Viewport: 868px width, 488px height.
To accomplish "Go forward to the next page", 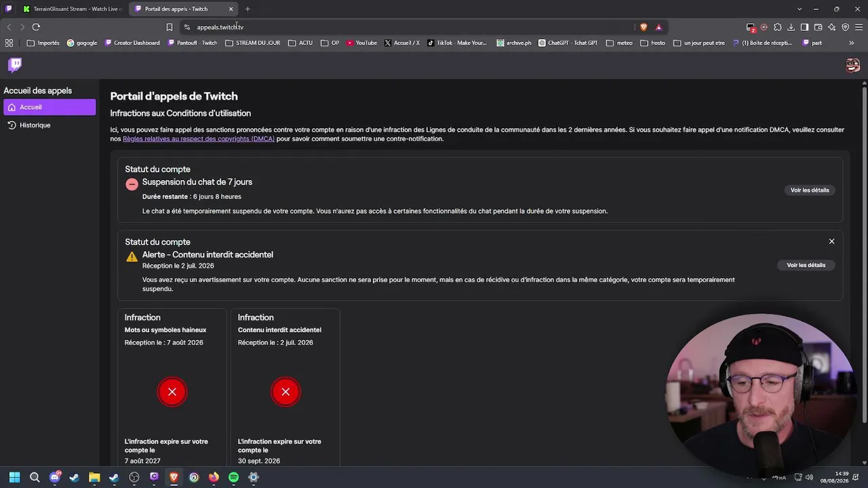I will (22, 27).
